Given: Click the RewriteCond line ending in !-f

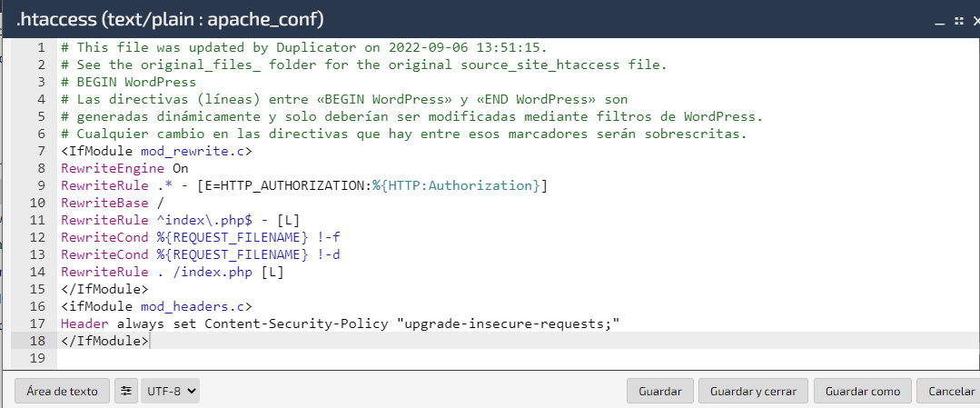Looking at the screenshot, I should [x=200, y=237].
